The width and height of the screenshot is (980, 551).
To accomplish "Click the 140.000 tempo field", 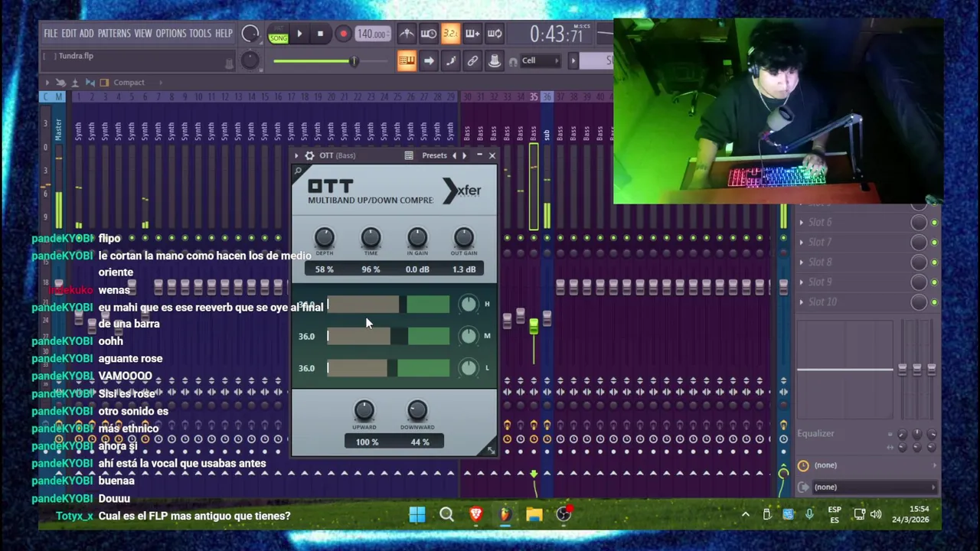I will coord(371,34).
